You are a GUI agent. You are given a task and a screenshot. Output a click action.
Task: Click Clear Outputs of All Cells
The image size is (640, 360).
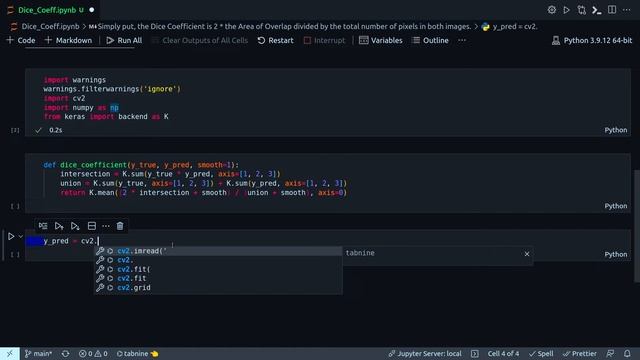(x=200, y=40)
